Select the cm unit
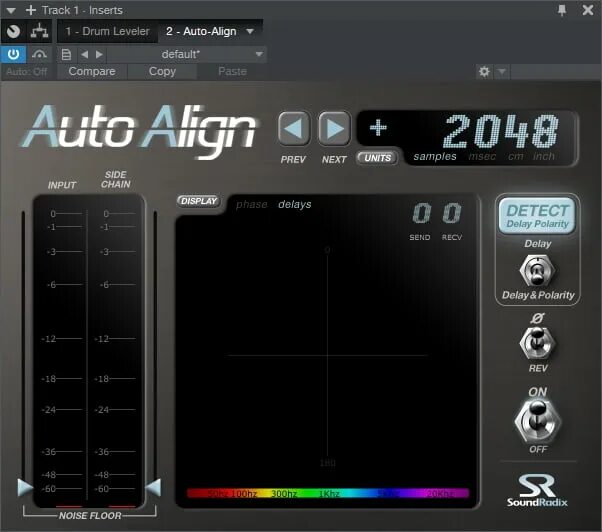This screenshot has width=602, height=532. point(515,157)
